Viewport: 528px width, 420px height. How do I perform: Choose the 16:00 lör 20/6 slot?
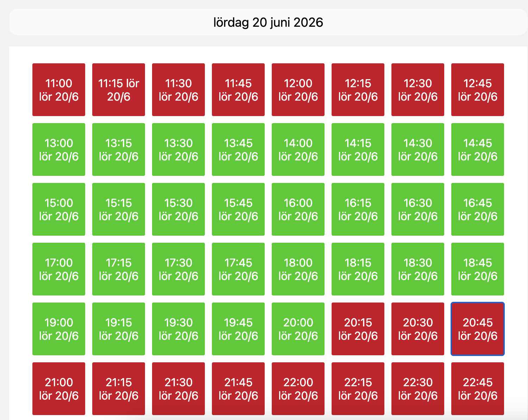[298, 209]
